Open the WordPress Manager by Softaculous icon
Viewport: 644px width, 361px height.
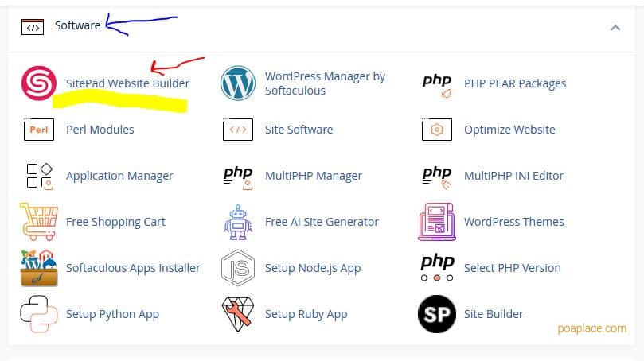coord(238,83)
